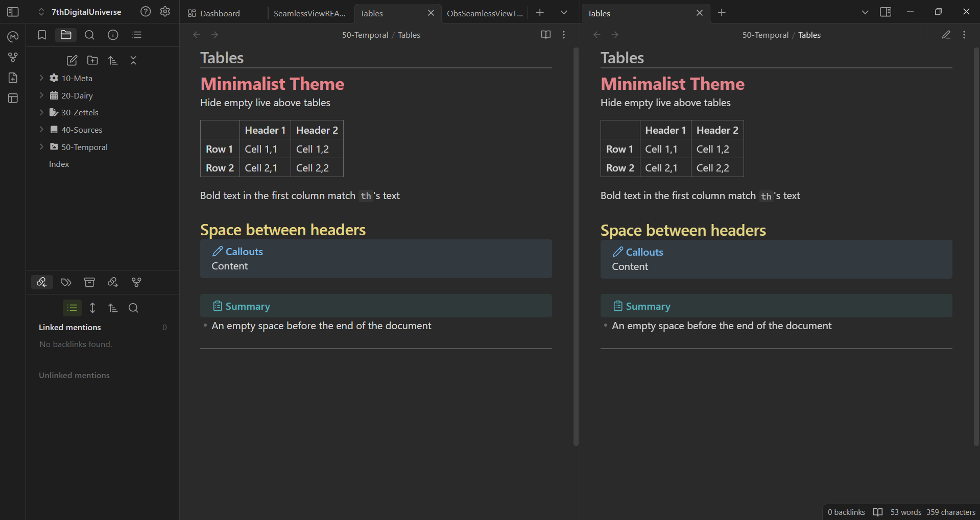Click the top ribbon icon below the sidebar toggle
The height and width of the screenshot is (520, 980).
pos(13,37)
